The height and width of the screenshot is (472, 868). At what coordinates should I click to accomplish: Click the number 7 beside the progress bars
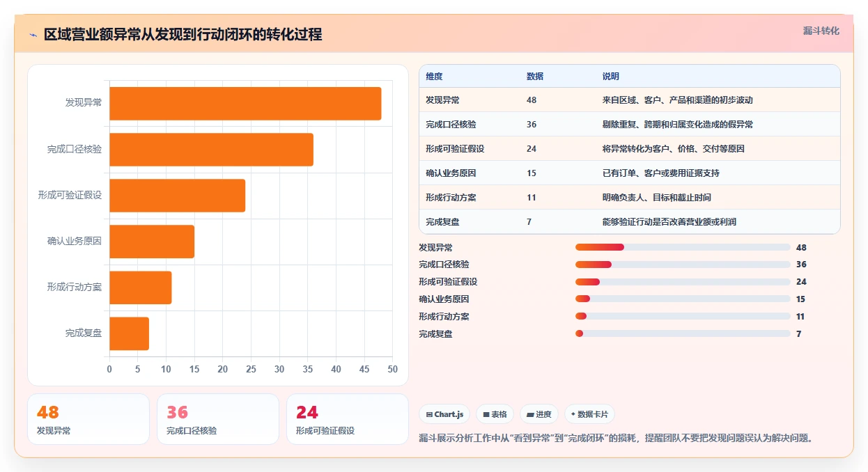798,334
